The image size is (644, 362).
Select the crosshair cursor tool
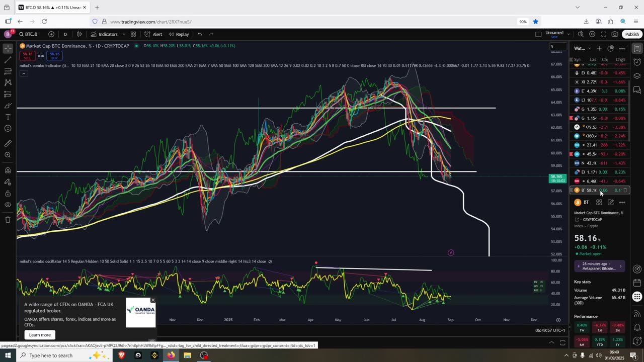[8, 48]
